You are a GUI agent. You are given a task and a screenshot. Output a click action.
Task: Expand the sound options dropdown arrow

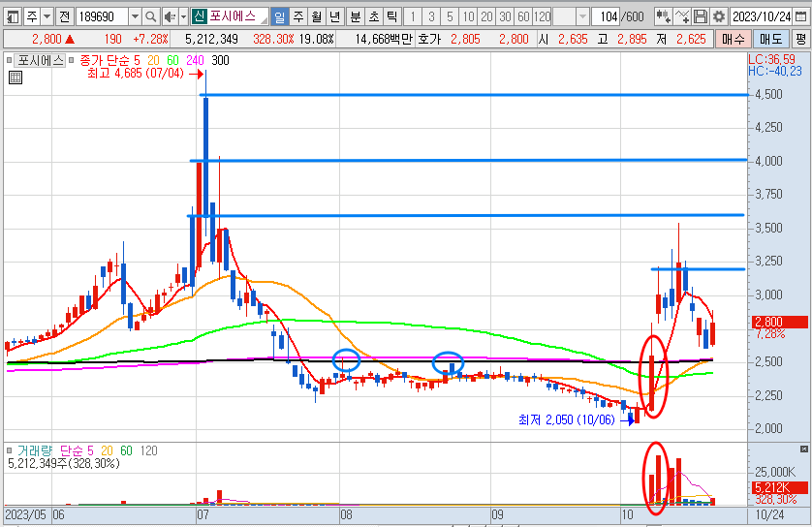pyautogui.click(x=183, y=16)
